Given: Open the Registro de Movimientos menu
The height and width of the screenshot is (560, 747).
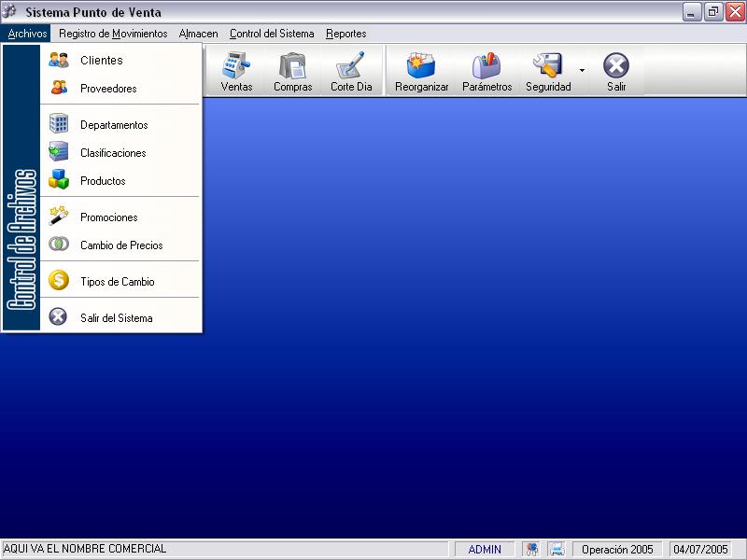Looking at the screenshot, I should tap(113, 34).
